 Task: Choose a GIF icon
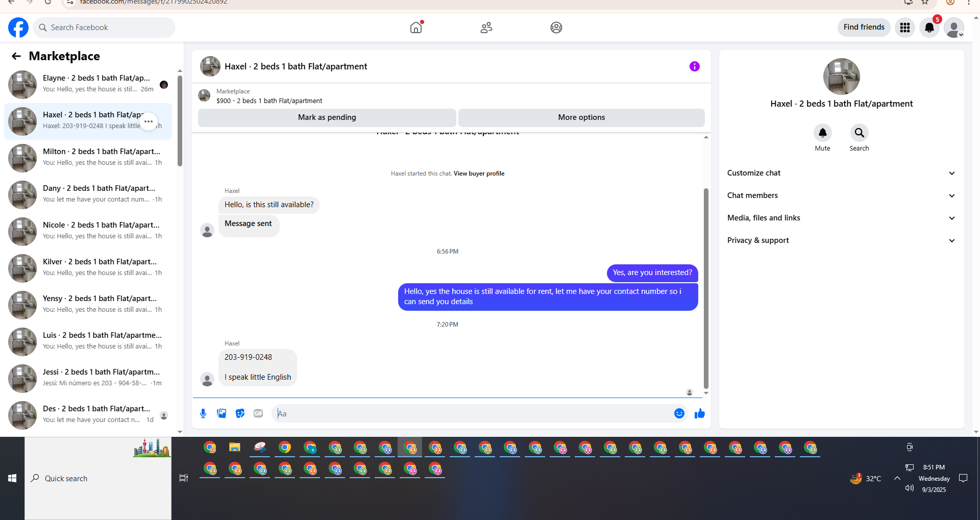258,413
